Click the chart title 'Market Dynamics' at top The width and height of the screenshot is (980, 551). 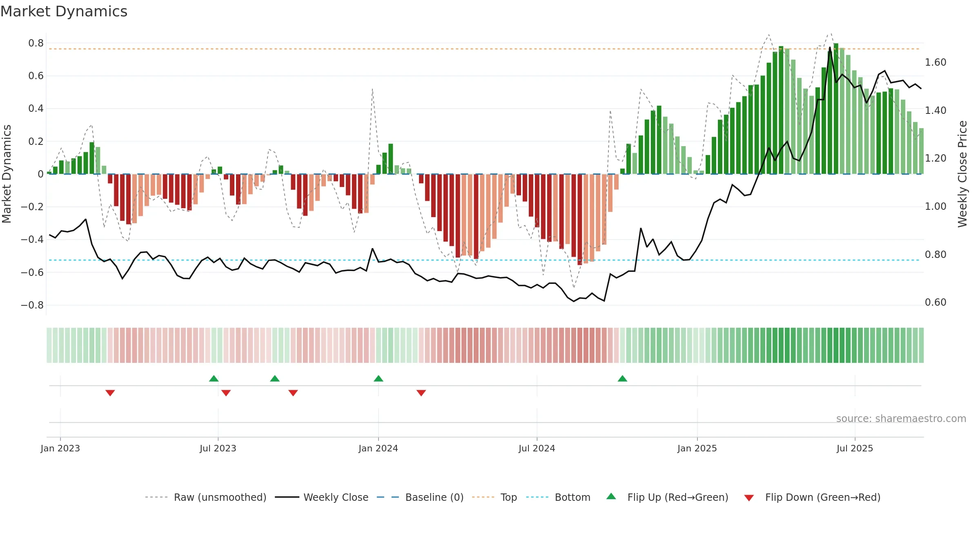(x=64, y=11)
